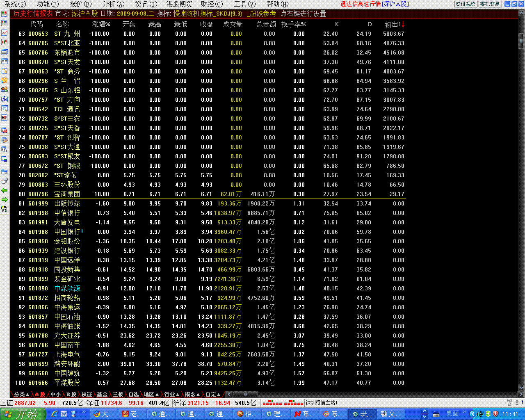The image size is (525, 420).
Task: Click the green back arrow icon
Action: [x=5, y=190]
